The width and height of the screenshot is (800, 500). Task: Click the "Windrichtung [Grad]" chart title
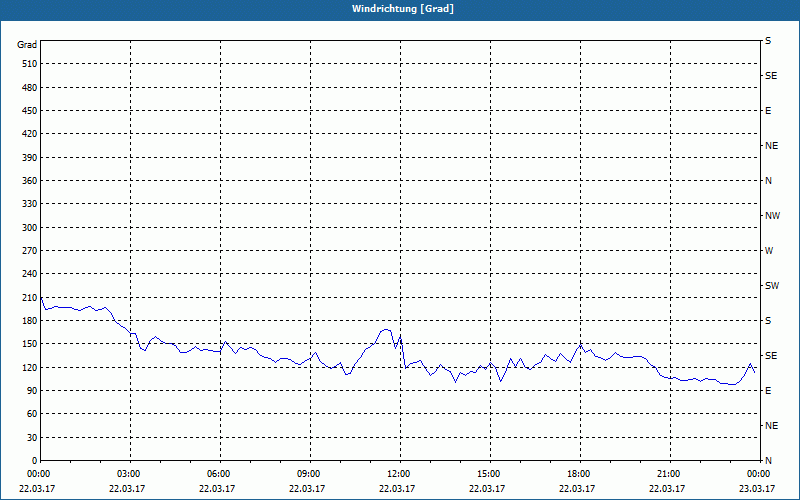tap(403, 9)
